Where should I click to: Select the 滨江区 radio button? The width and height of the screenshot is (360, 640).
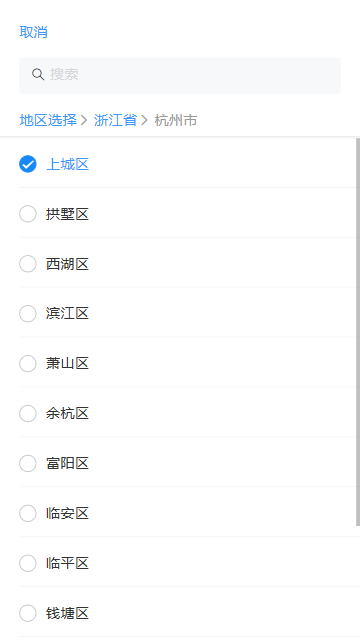(x=28, y=313)
